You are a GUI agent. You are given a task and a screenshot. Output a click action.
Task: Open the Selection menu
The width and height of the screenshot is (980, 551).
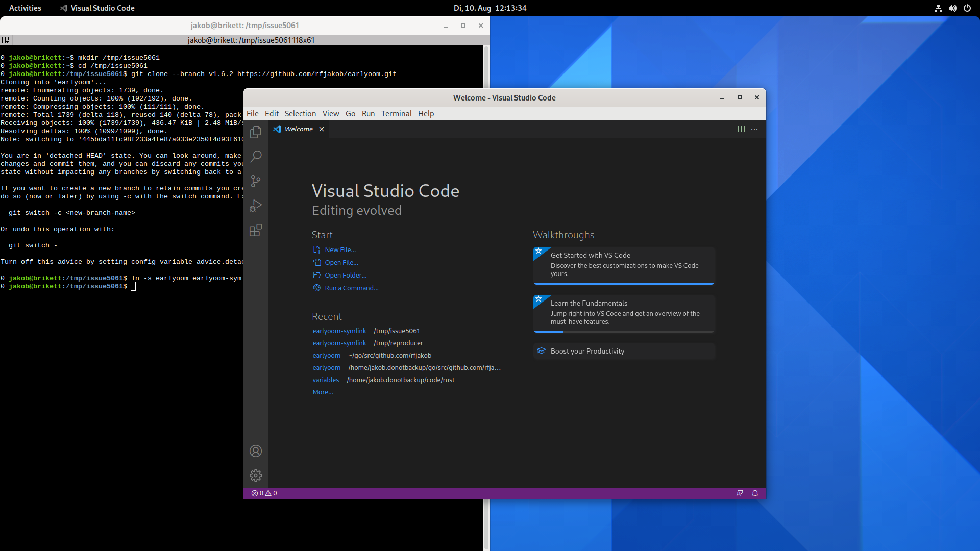300,114
